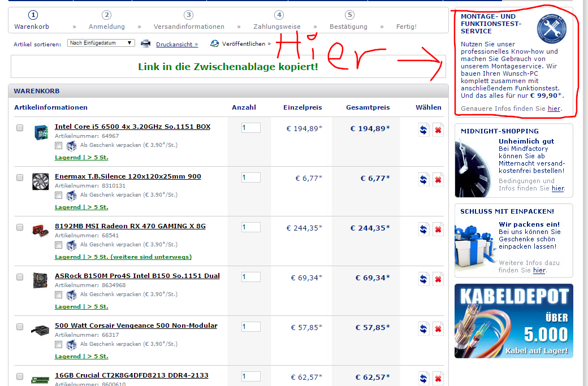Click gift wrap icon for Enermax fan
This screenshot has width=588, height=386.
click(71, 196)
